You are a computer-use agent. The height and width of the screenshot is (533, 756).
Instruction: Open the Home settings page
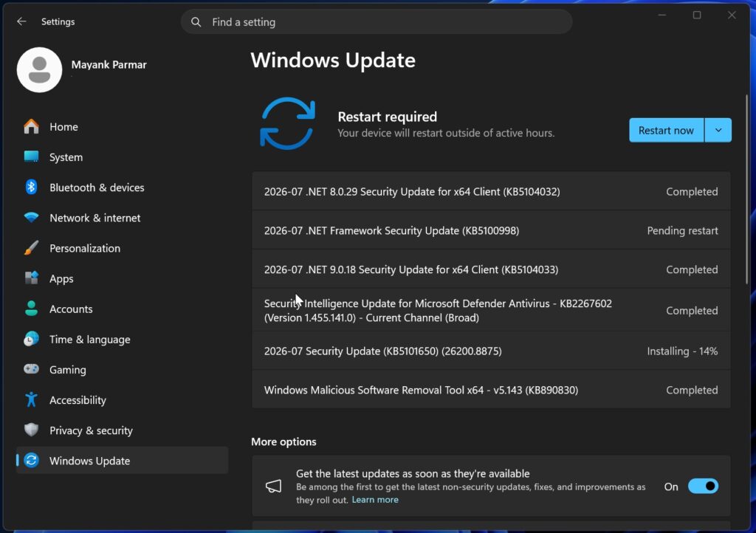pos(122,127)
